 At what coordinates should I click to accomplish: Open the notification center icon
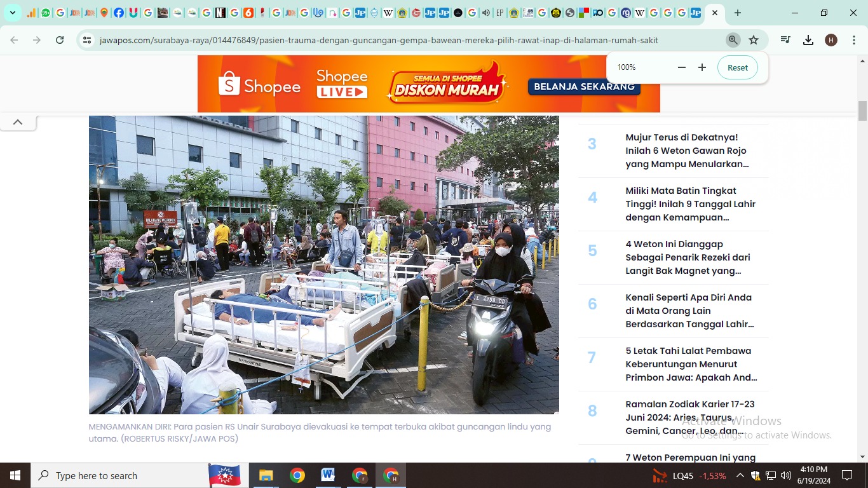847,475
